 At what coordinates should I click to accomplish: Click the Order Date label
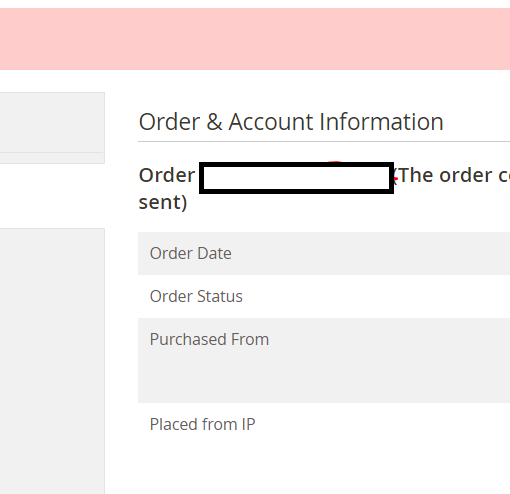point(190,253)
